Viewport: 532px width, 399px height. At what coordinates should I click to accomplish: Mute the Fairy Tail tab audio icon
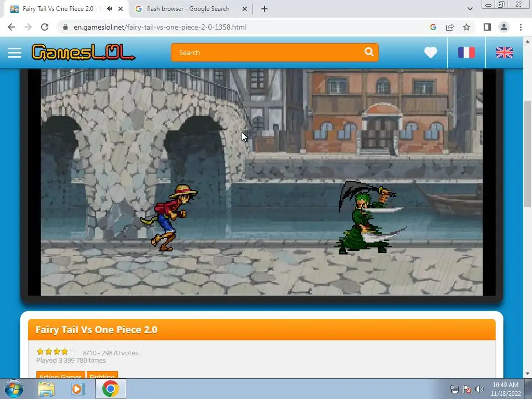coord(109,9)
